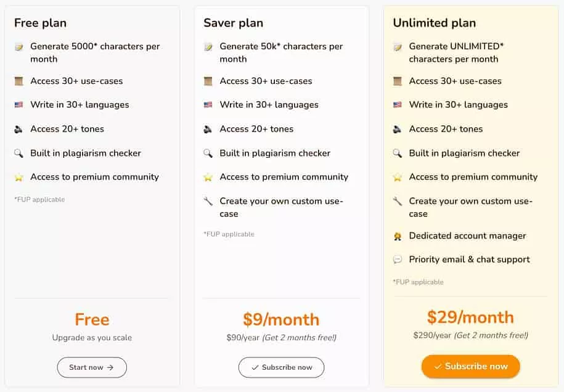This screenshot has width=564, height=392.
Task: Click Priority email & chat support text
Action: [469, 259]
